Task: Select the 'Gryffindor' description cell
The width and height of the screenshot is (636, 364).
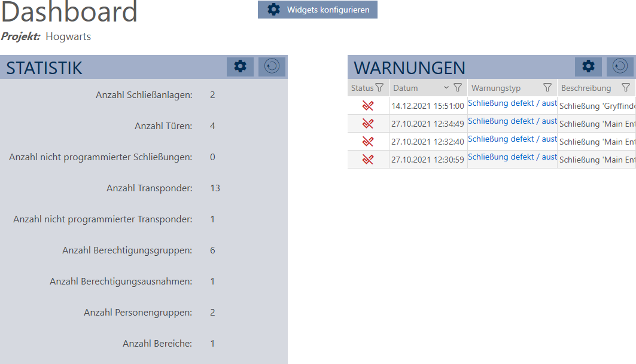Action: point(597,106)
